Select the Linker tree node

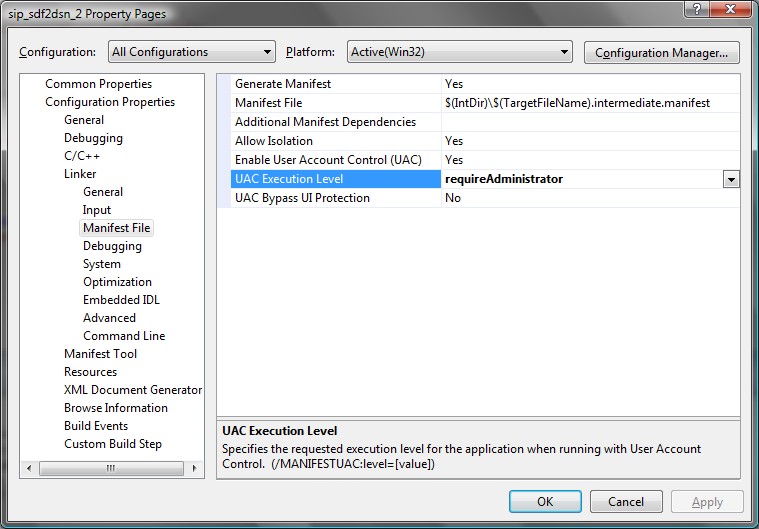80,174
